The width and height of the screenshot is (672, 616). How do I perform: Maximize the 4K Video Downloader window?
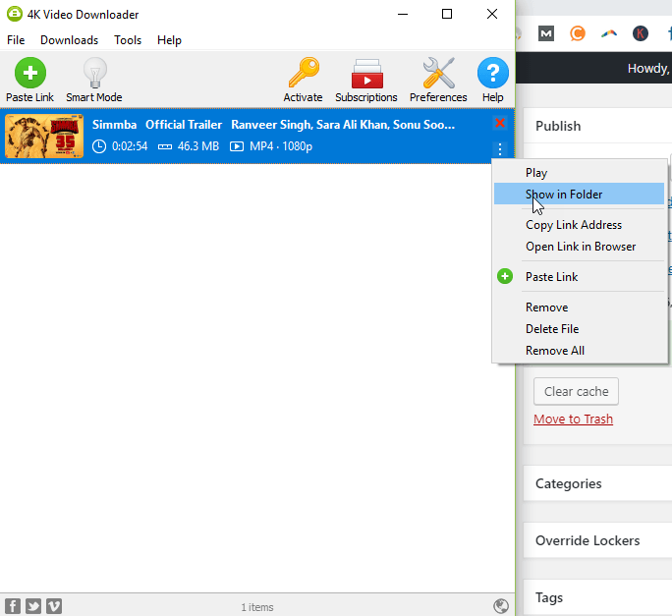(447, 14)
